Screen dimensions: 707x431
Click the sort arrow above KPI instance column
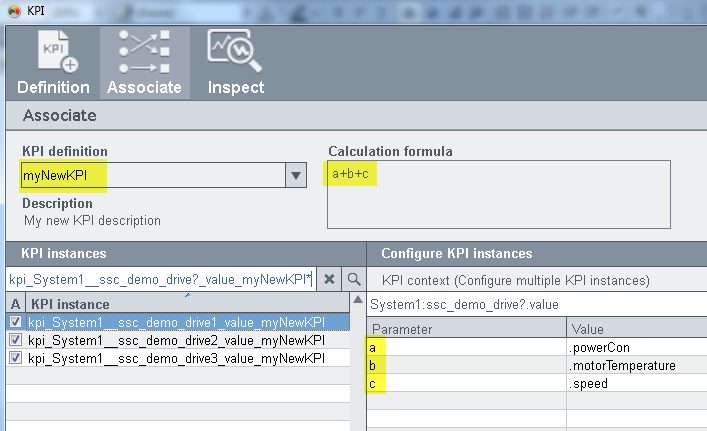click(187, 295)
